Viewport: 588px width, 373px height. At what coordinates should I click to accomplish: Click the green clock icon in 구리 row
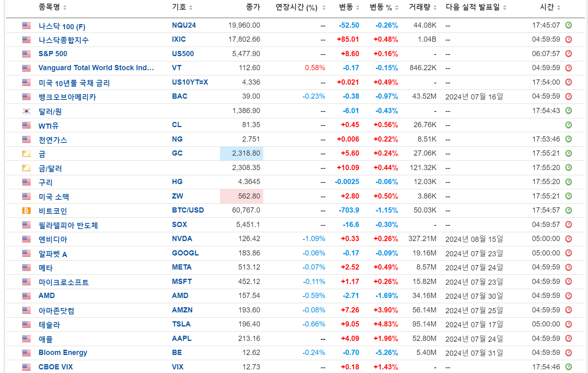(568, 182)
